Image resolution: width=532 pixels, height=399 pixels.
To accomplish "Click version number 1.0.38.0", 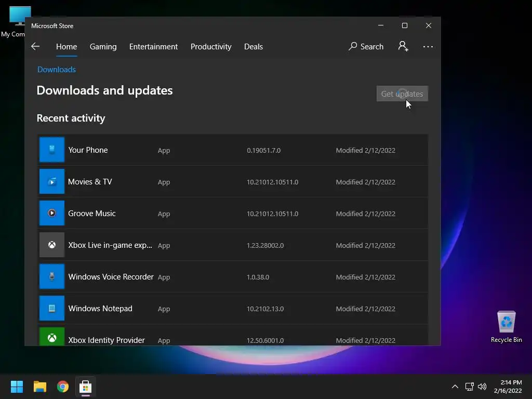I will point(258,277).
